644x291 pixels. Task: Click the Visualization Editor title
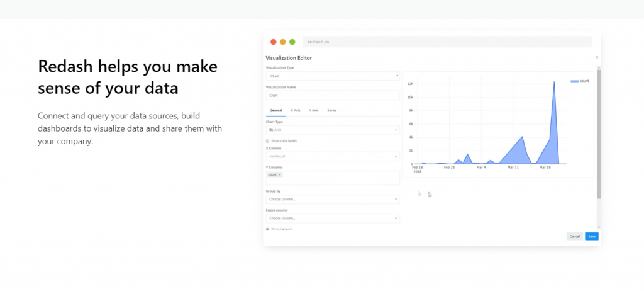(289, 58)
